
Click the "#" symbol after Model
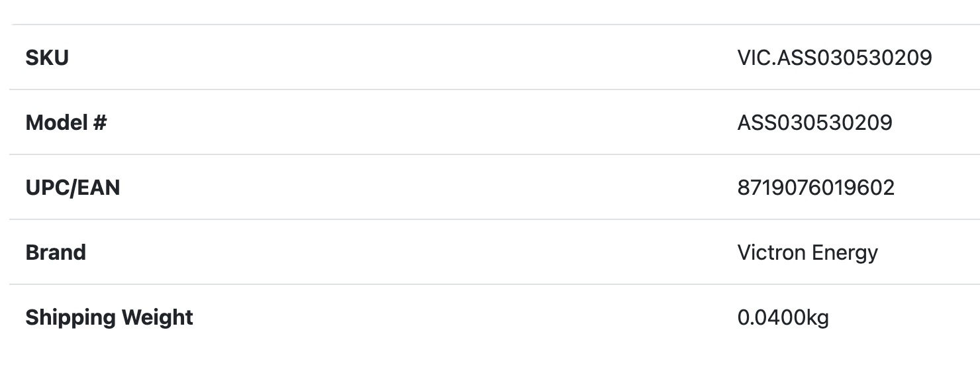99,123
